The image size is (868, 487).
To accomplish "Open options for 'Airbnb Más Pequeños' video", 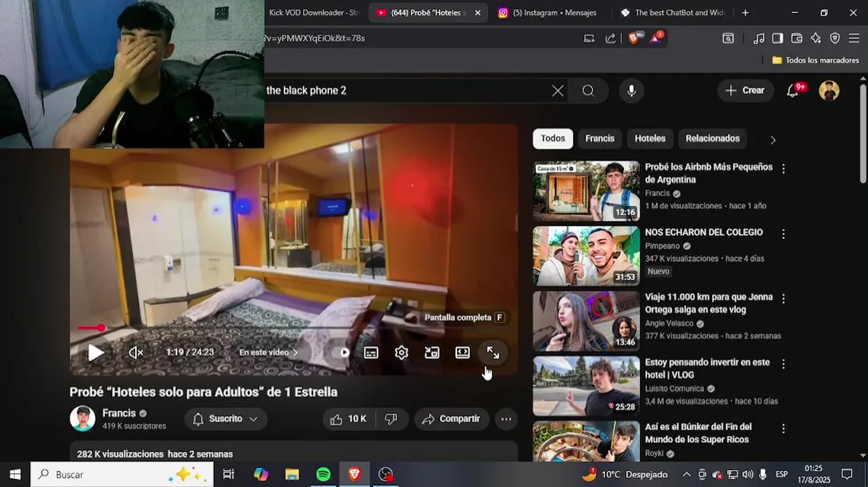I will coord(783,169).
